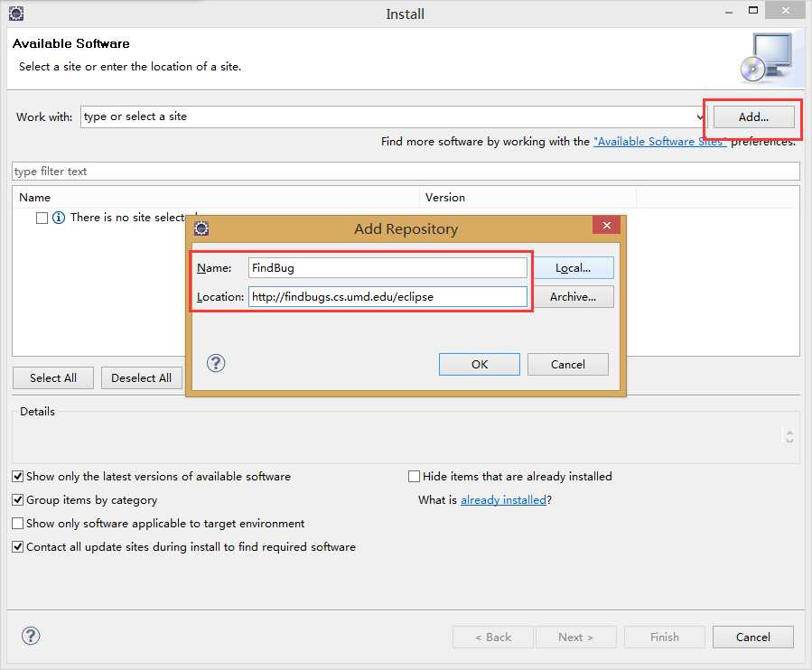The image size is (812, 670).
Task: Enable 'Show only software applicable to target environment'
Action: pyautogui.click(x=17, y=524)
